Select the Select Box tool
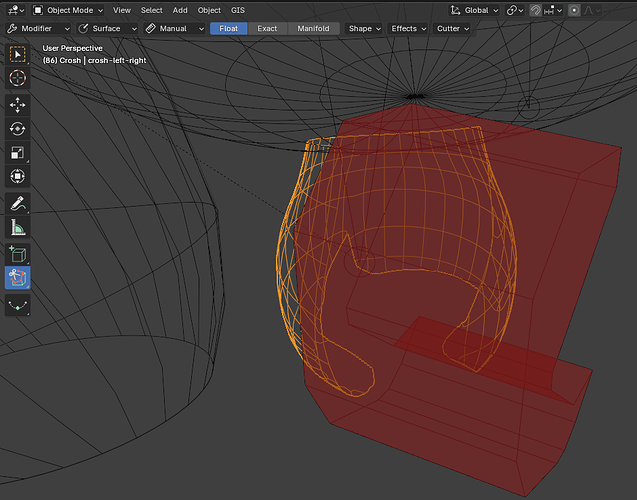 pyautogui.click(x=17, y=54)
